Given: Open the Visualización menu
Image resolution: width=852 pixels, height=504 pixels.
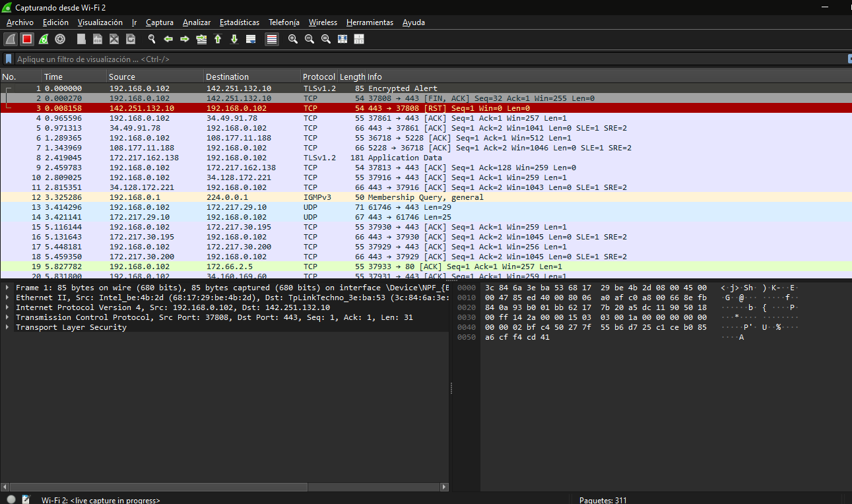Looking at the screenshot, I should [100, 22].
